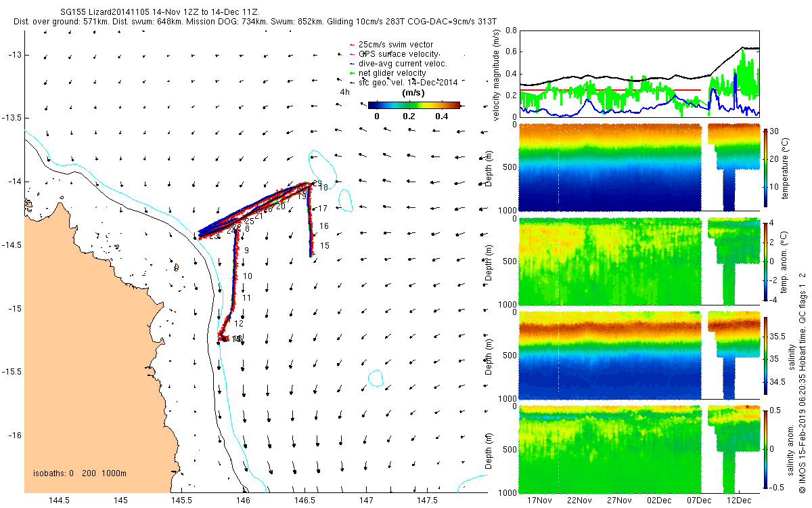Click the '-0.5' tick on salinity anom. colorbar

point(778,486)
